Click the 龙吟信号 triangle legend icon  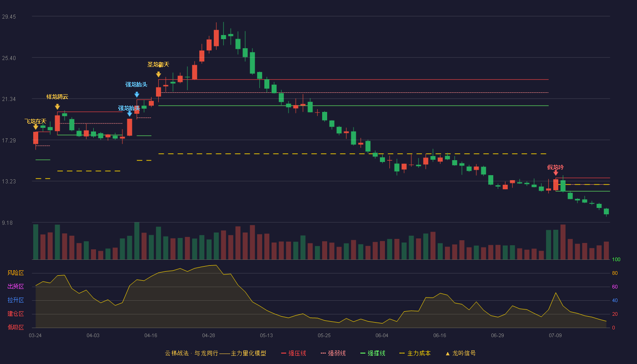pos(447,354)
